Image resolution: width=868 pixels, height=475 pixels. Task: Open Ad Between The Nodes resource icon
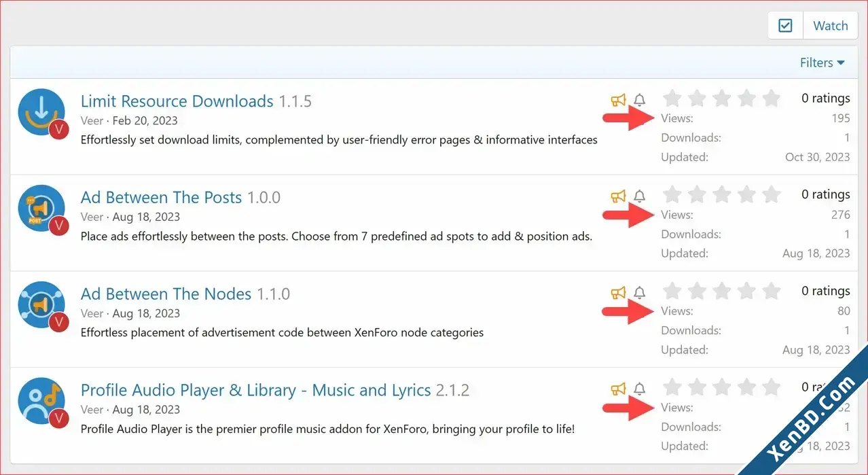pyautogui.click(x=41, y=305)
